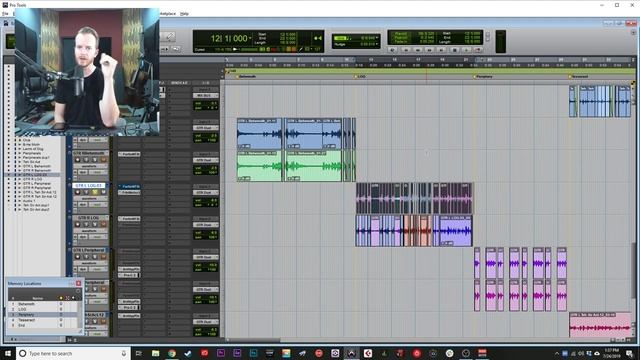Click the GTR R LOG track name

[x=89, y=218]
